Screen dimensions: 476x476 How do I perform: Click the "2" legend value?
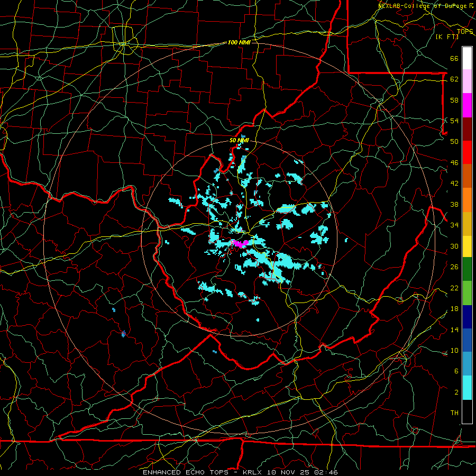pos(456,392)
